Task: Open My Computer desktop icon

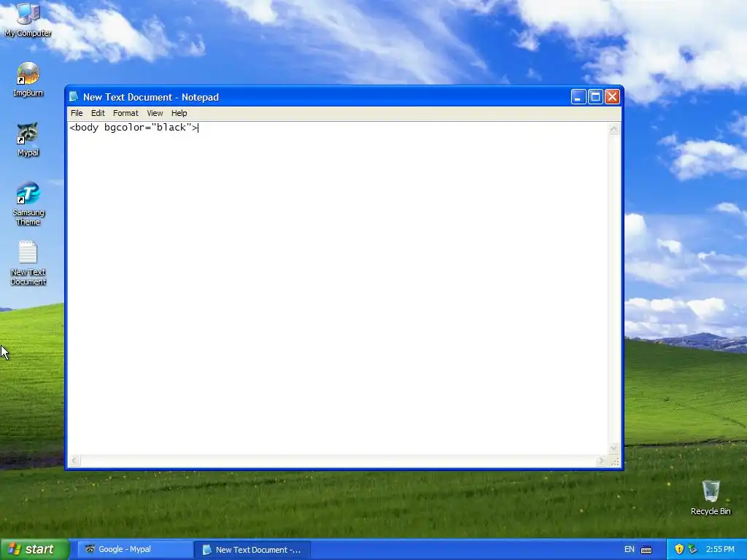Action: click(28, 19)
